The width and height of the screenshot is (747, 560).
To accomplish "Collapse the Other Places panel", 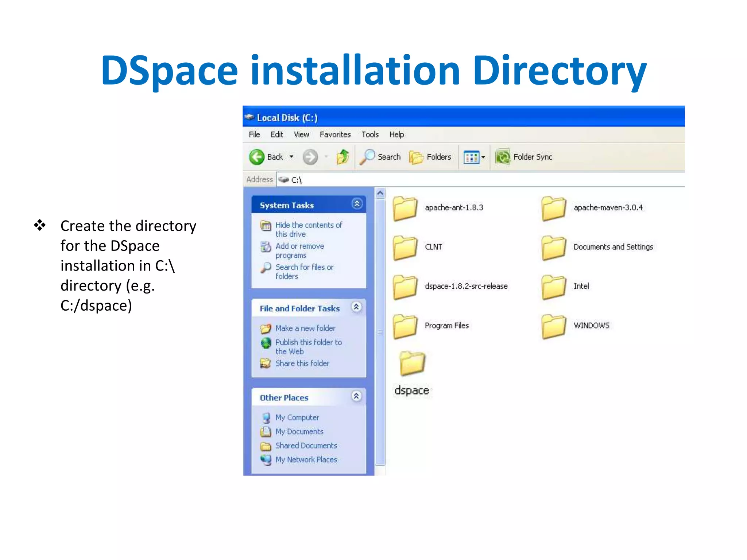I will [x=356, y=396].
